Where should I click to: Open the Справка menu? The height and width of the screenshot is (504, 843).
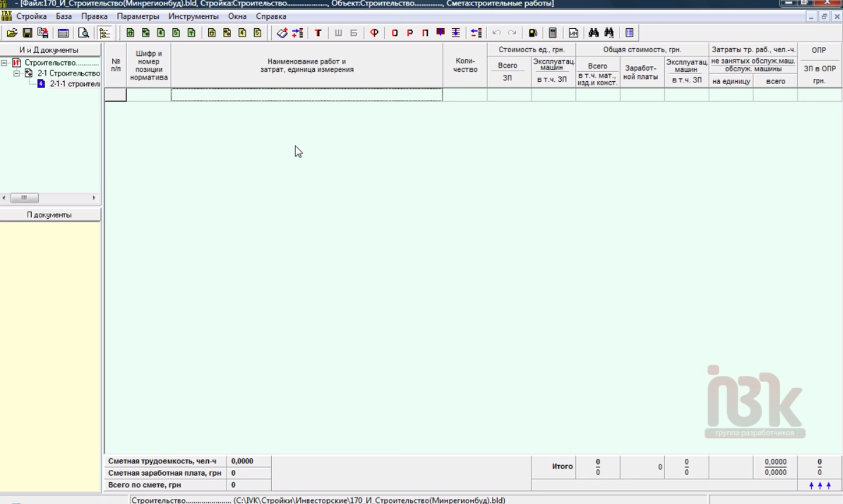point(271,16)
